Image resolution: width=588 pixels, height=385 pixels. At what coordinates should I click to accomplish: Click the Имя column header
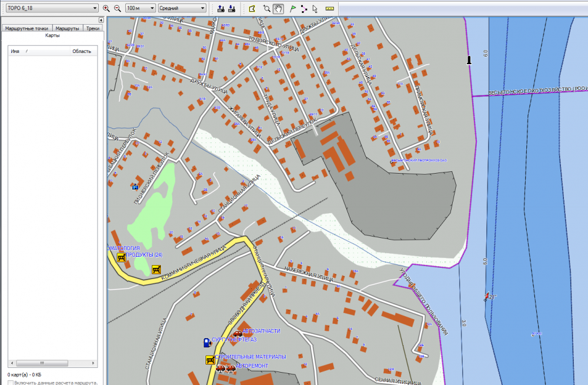15,51
